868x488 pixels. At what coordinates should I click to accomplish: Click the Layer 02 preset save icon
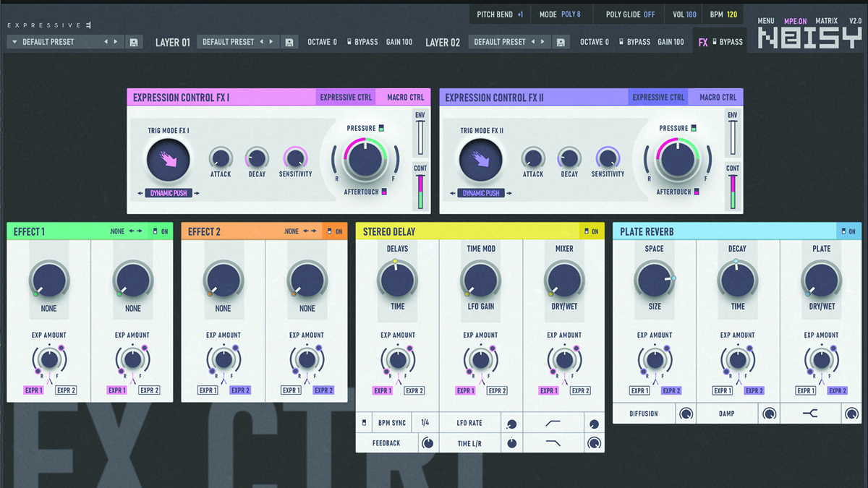point(561,42)
